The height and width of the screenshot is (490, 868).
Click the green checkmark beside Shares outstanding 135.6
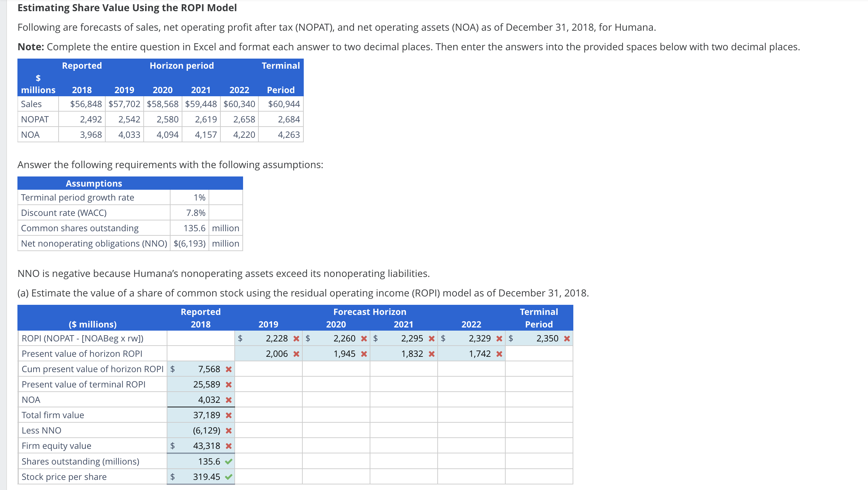228,461
